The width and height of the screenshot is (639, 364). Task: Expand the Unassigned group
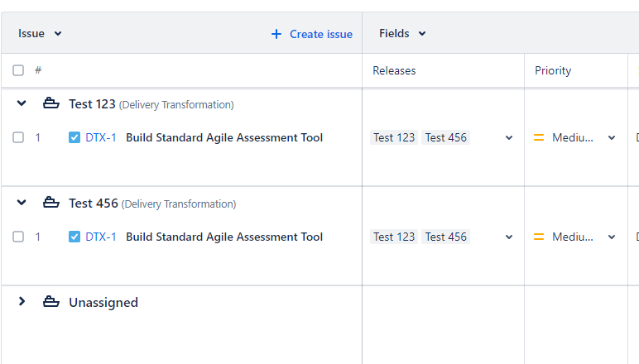[x=22, y=302]
